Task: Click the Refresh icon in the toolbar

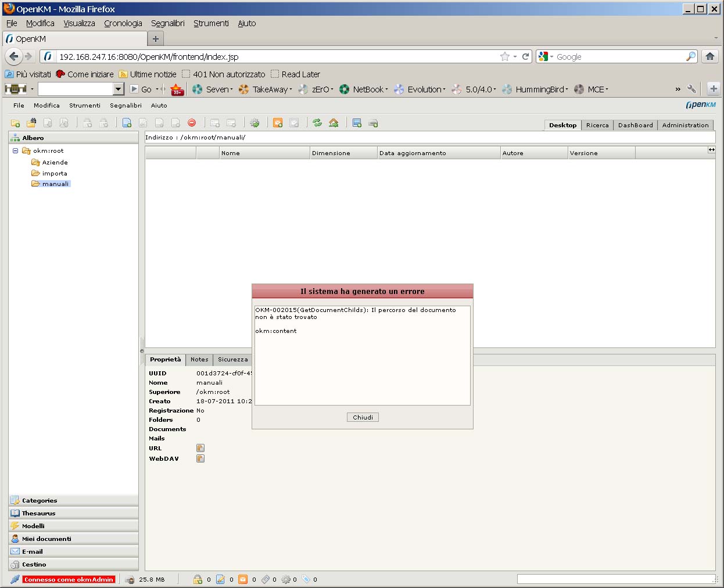Action: click(317, 123)
